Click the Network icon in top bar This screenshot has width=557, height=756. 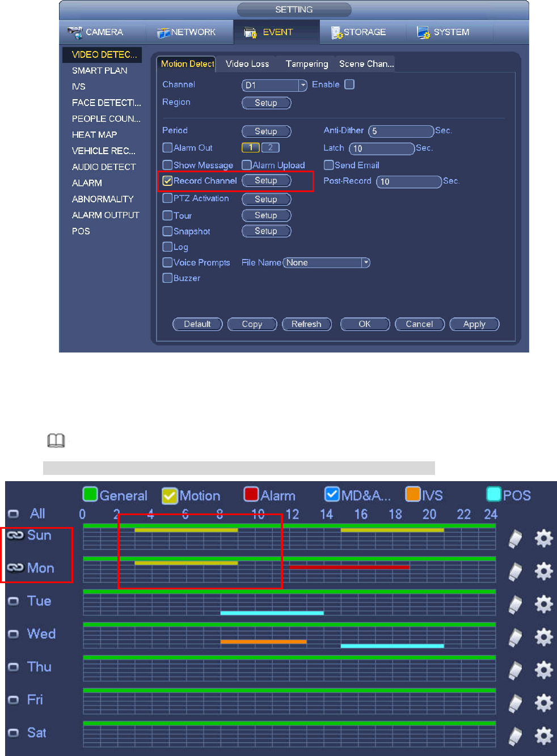tap(163, 33)
